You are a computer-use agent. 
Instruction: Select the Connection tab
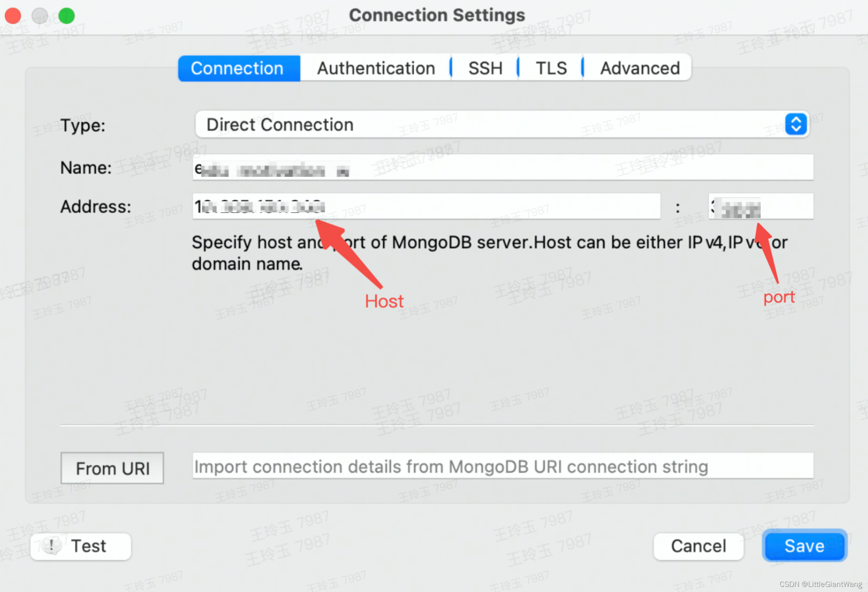(238, 68)
